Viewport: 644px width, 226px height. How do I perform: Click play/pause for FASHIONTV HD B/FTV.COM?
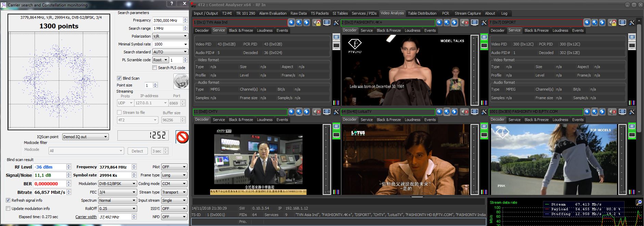click(x=595, y=112)
